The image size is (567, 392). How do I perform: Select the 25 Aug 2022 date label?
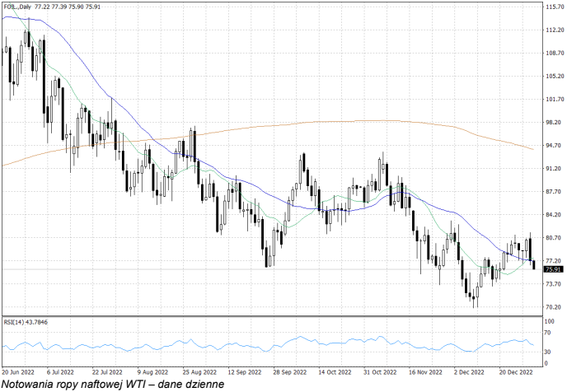[x=197, y=371]
